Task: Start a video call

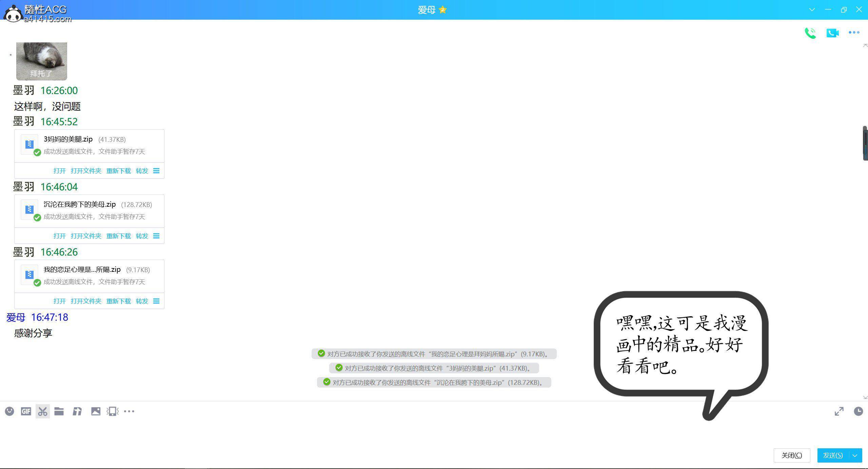Action: click(832, 33)
